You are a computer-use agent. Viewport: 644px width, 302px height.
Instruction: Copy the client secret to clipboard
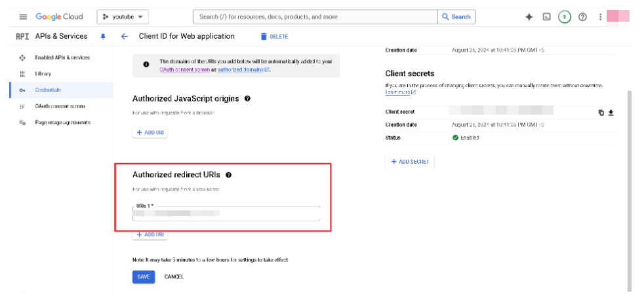pos(601,112)
